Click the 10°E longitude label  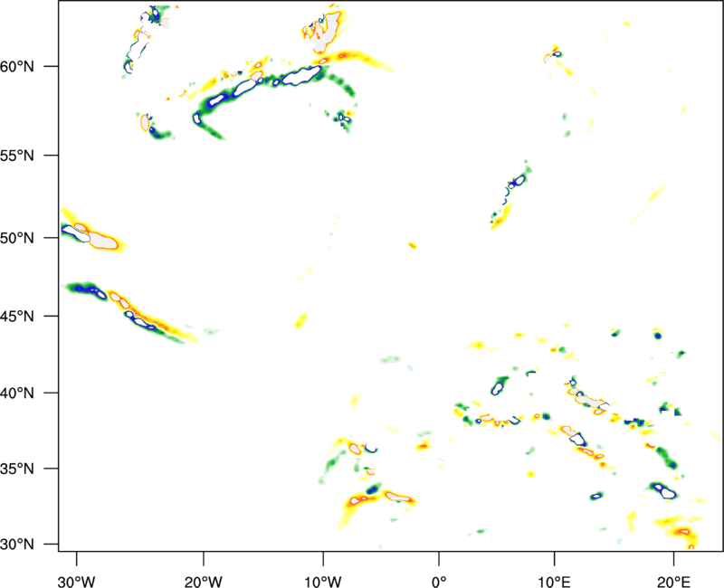coord(554,582)
